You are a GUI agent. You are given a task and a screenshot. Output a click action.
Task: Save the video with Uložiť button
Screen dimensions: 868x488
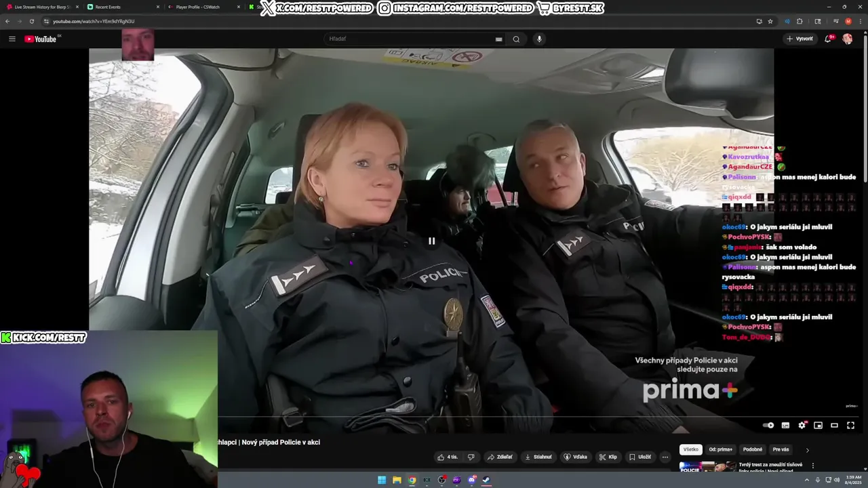(639, 457)
